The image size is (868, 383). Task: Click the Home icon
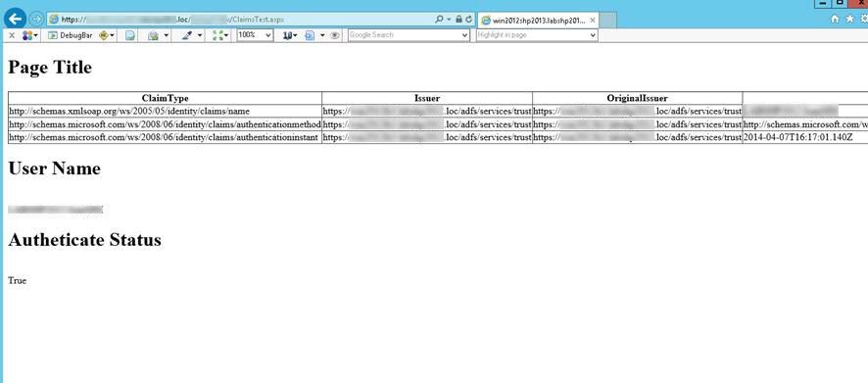pyautogui.click(x=836, y=20)
